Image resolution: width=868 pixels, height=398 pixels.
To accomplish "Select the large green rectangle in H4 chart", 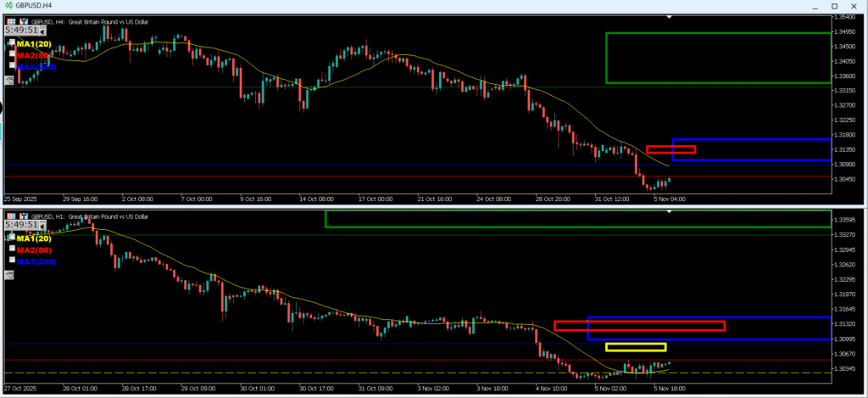I will (x=717, y=33).
